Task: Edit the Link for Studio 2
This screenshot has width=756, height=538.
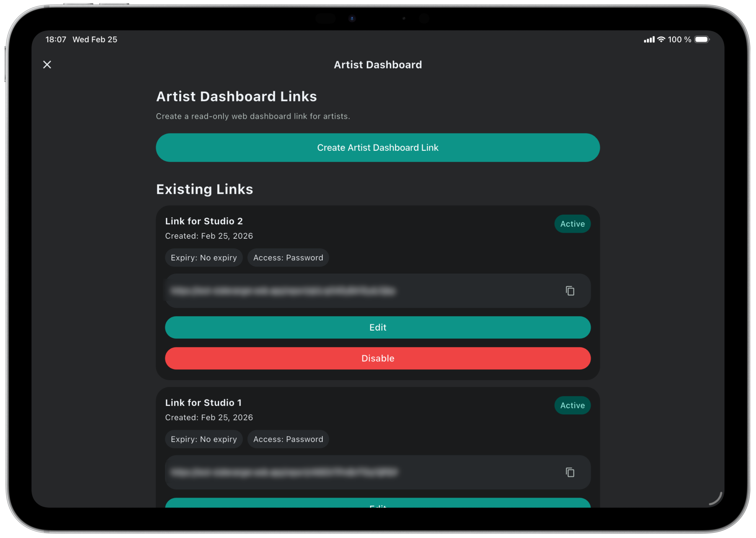Action: 377,327
